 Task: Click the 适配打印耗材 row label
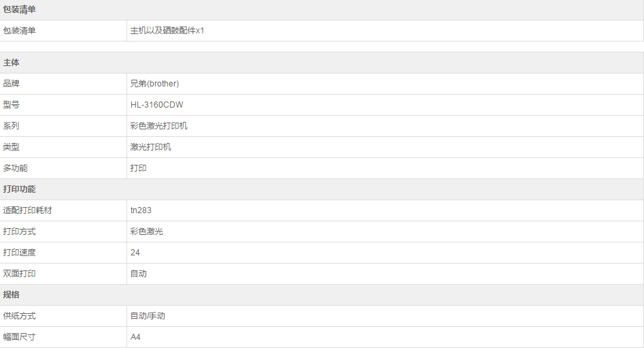(x=28, y=210)
